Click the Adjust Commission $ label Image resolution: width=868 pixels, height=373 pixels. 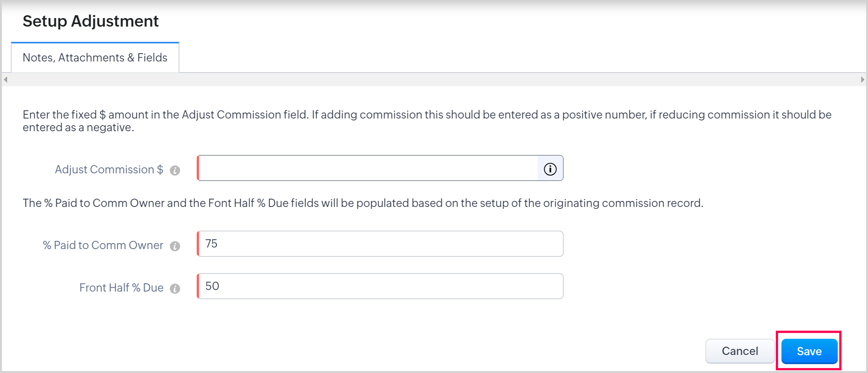[x=109, y=169]
